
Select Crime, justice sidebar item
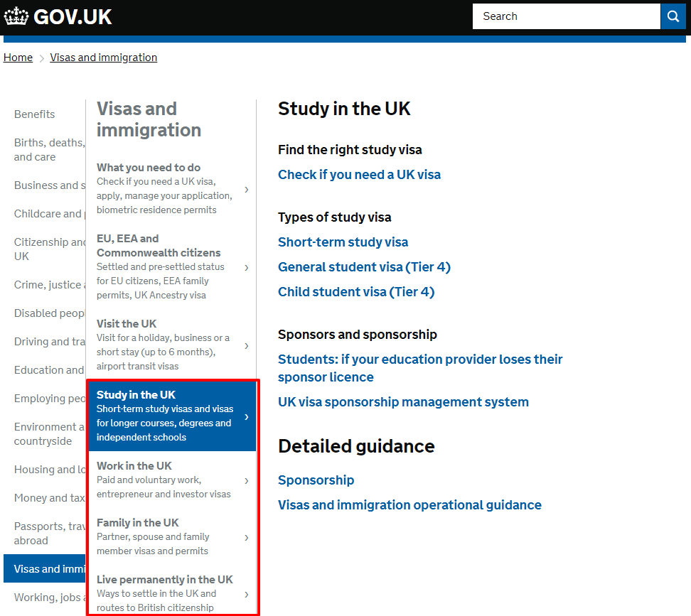point(49,285)
